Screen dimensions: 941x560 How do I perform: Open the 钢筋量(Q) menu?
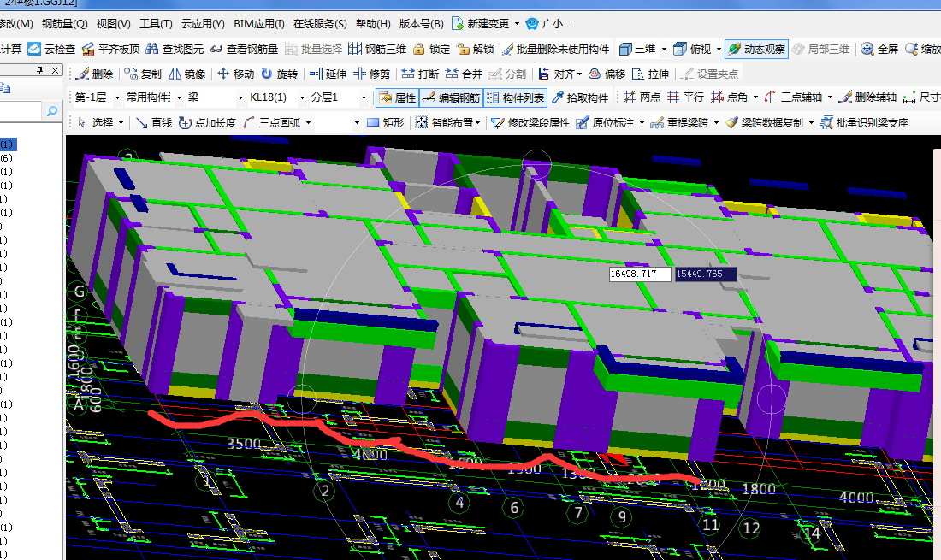click(65, 23)
